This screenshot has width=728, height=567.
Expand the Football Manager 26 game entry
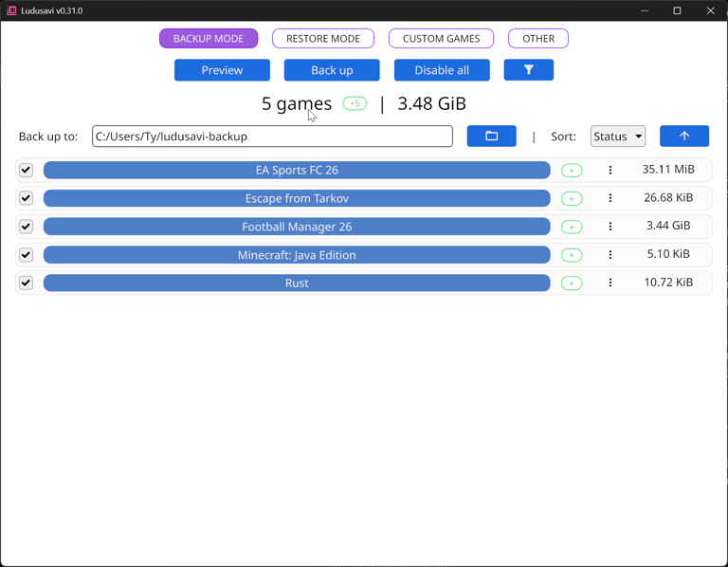(297, 227)
